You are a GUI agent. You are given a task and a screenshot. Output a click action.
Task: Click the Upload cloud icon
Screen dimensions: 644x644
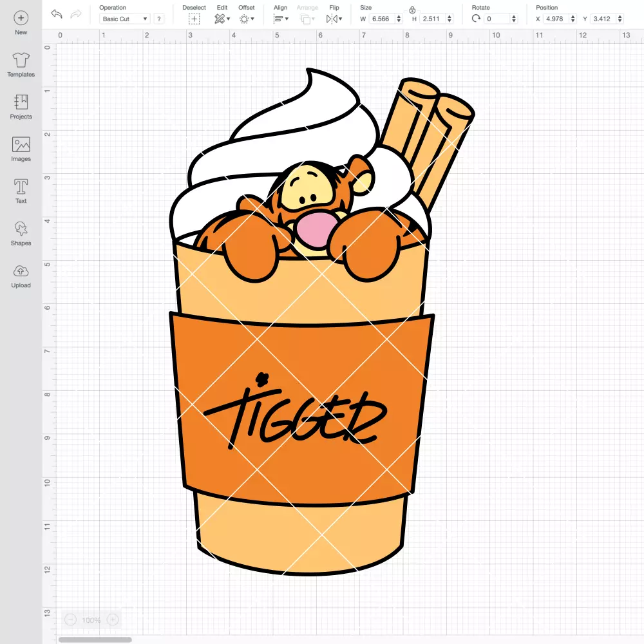[21, 271]
